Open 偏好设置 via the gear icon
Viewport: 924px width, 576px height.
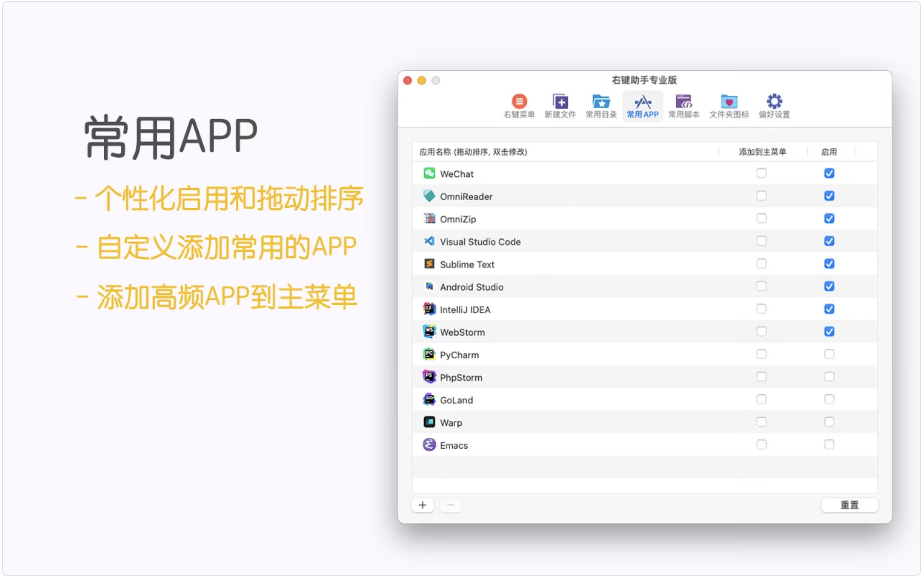coord(773,105)
